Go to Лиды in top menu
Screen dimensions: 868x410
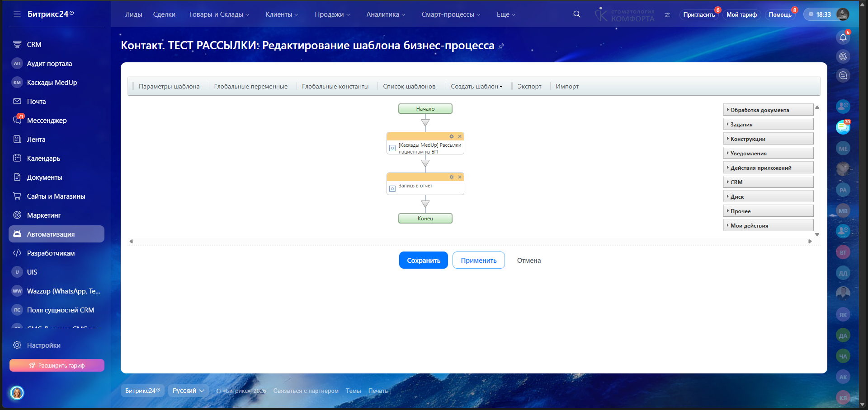(134, 14)
